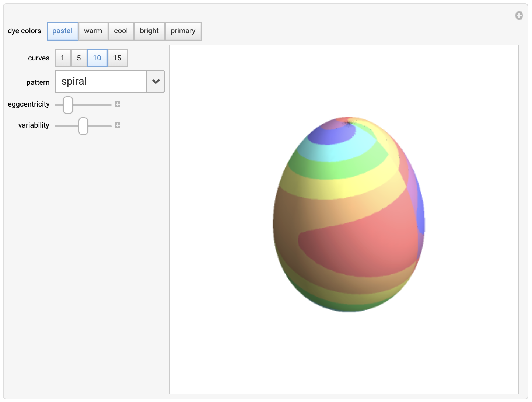Image resolution: width=532 pixels, height=402 pixels.
Task: Set curves count to 1
Action: pos(62,58)
